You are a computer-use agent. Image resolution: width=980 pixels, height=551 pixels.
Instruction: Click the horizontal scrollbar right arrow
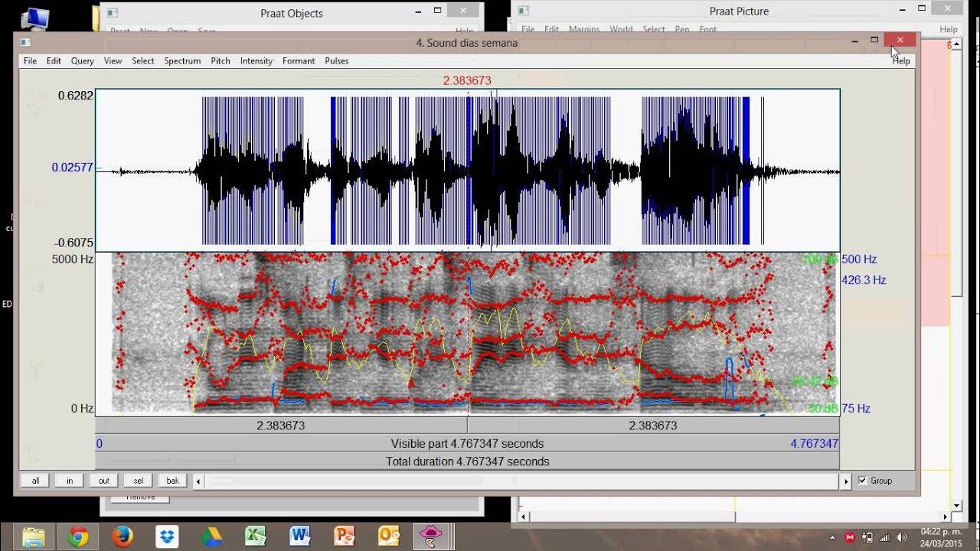pyautogui.click(x=846, y=481)
